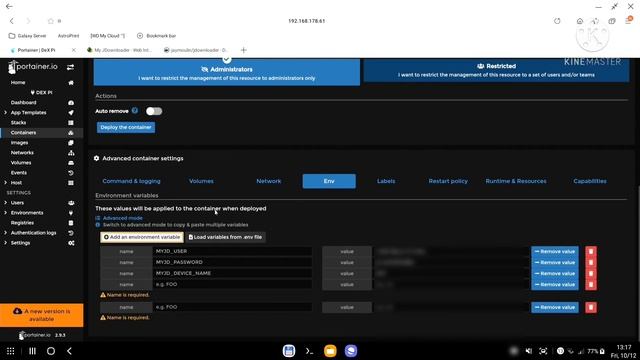640x360 pixels.
Task: Click the last empty e.g. FOO name field
Action: (233, 307)
